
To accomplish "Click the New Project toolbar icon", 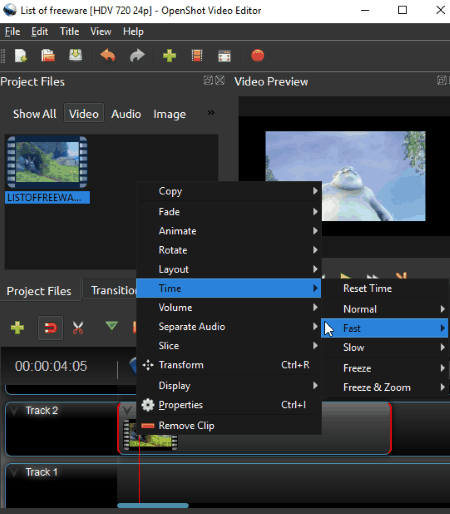I will tap(21, 56).
